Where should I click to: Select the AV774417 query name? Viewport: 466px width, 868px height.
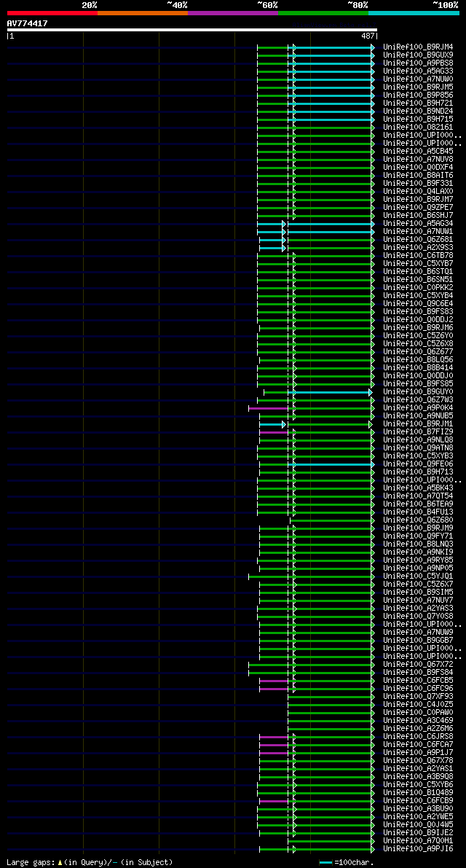pos(27,23)
